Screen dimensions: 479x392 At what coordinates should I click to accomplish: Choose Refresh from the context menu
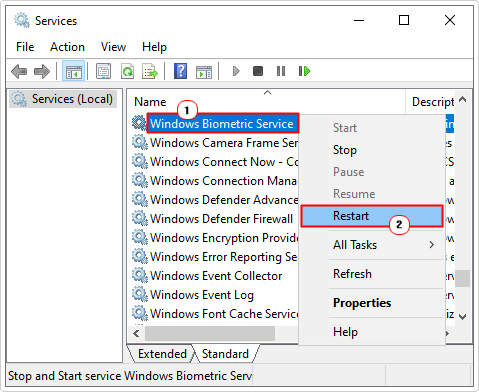372,274
